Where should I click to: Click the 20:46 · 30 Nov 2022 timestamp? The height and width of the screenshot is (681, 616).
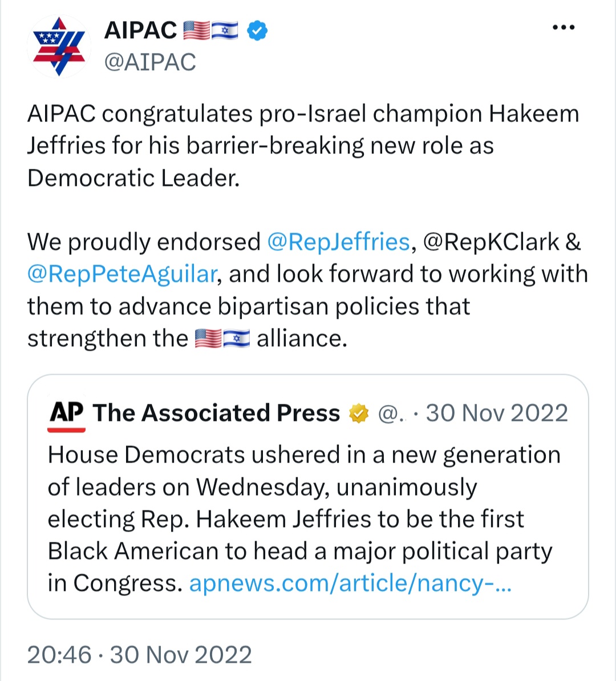coord(139,655)
